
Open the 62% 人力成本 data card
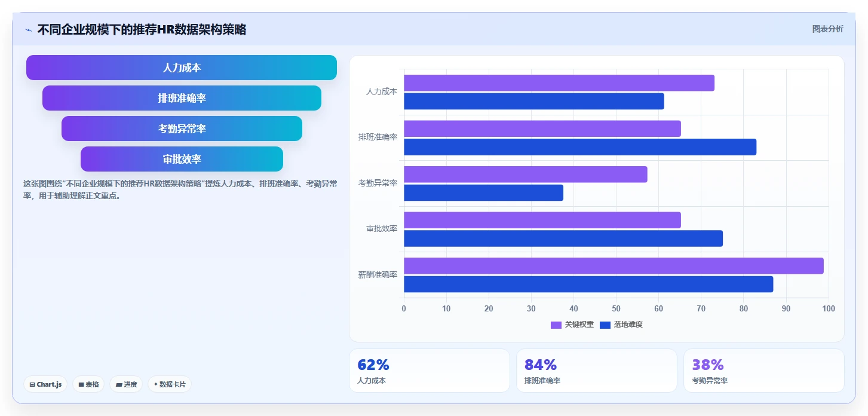point(430,371)
